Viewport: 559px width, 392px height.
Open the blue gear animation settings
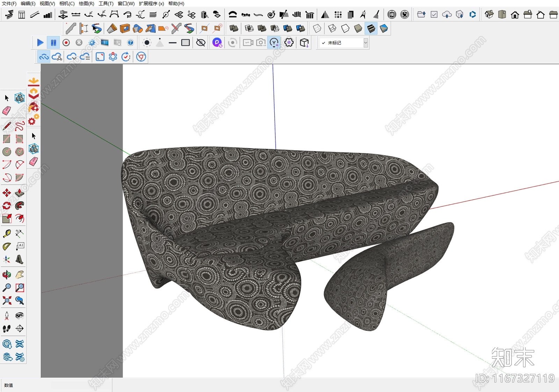coord(92,43)
